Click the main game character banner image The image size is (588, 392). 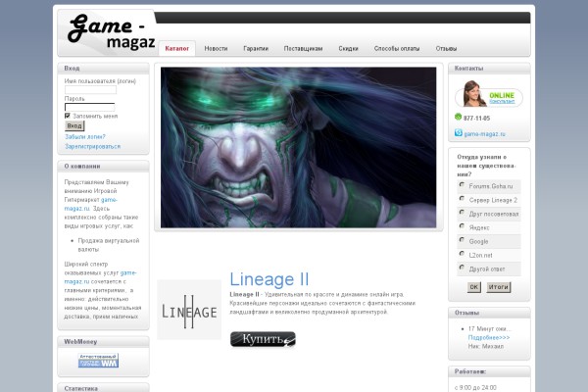pyautogui.click(x=299, y=147)
